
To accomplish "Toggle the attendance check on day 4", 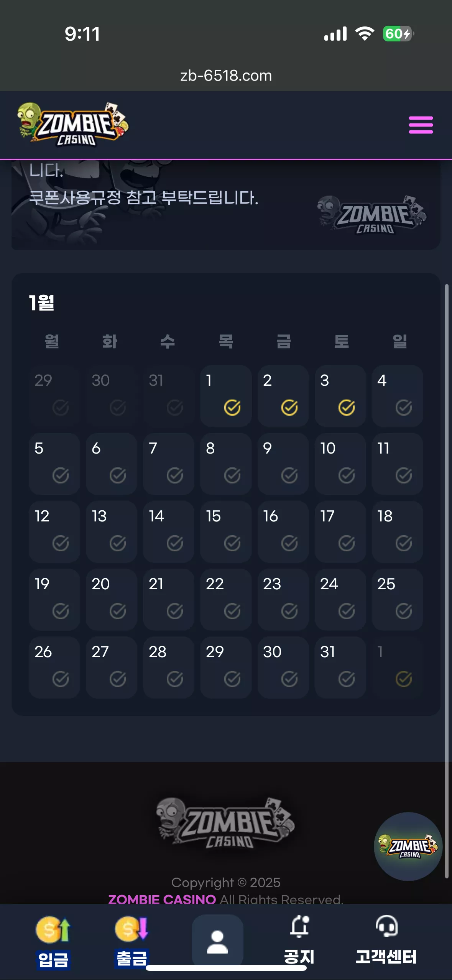I will [x=404, y=407].
